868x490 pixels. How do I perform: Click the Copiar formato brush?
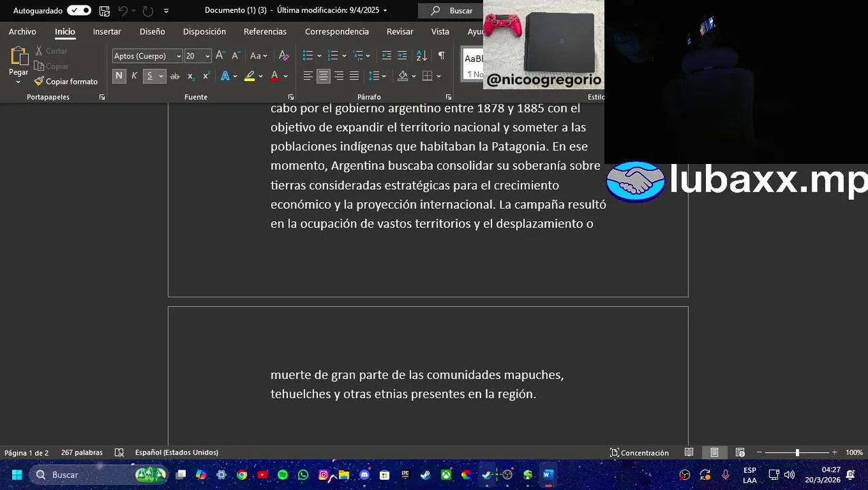66,82
